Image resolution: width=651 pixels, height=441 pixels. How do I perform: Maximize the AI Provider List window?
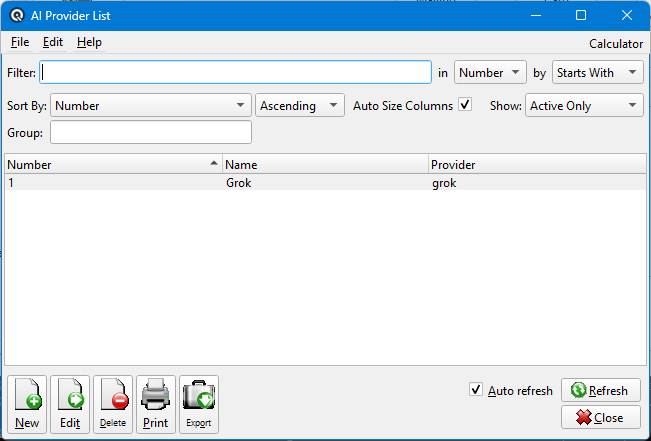coord(581,15)
